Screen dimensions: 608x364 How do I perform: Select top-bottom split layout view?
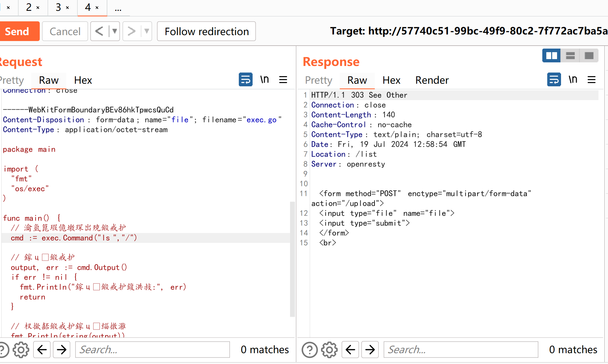[570, 55]
